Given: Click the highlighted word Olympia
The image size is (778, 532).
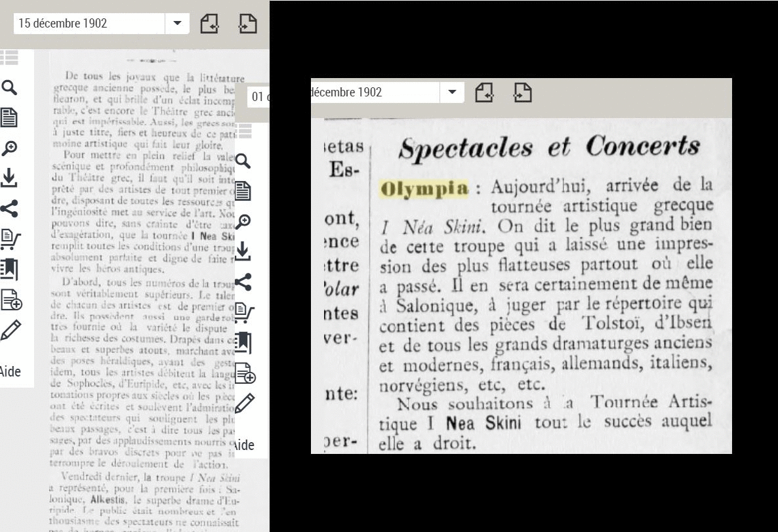Looking at the screenshot, I should point(424,188).
